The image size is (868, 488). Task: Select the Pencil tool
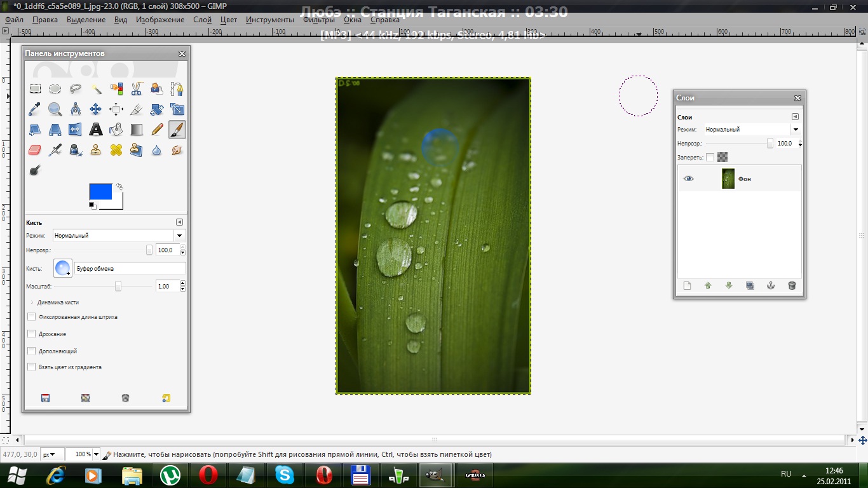[x=157, y=130]
